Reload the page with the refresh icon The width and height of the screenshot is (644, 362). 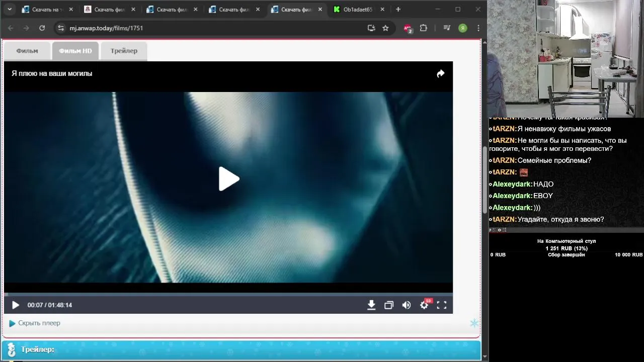42,28
